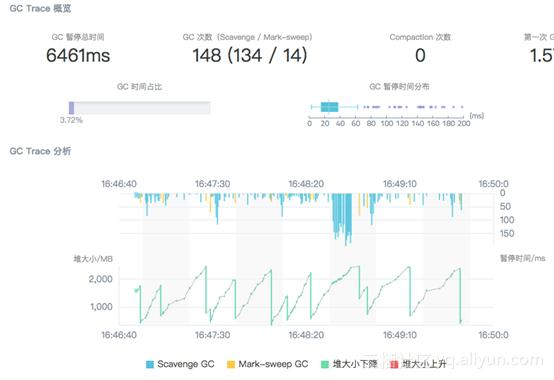Click the 3.72% percentage text
The image size is (554, 380).
coord(71,120)
